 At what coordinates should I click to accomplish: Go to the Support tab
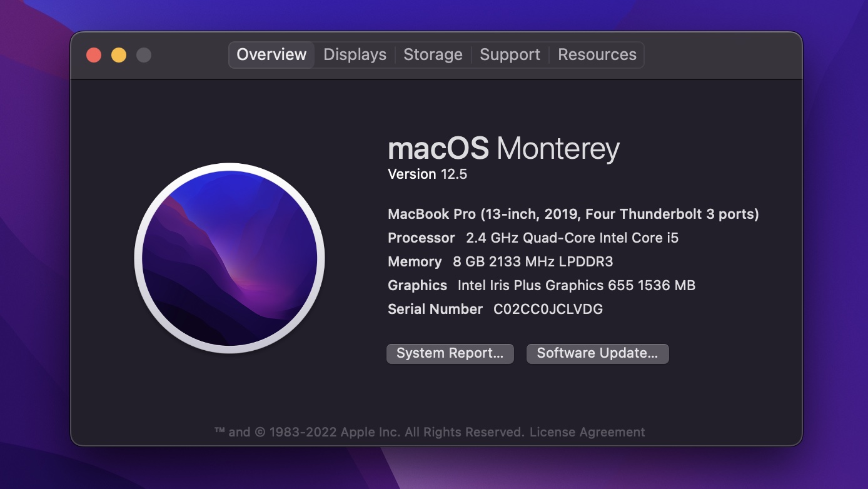pyautogui.click(x=510, y=55)
